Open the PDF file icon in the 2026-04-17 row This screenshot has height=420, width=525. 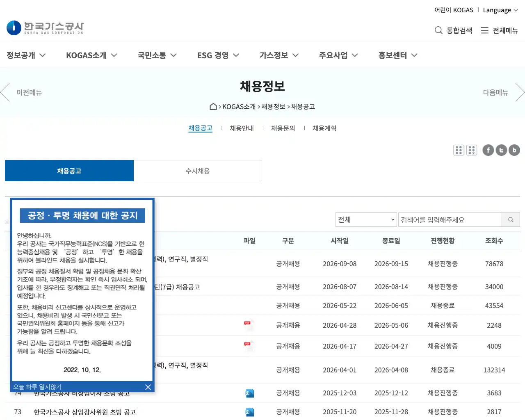pos(249,346)
